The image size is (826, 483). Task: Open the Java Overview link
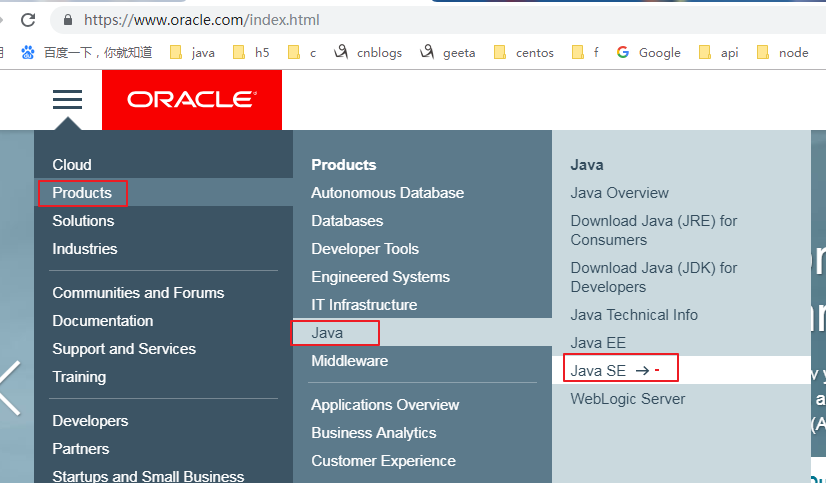(620, 193)
